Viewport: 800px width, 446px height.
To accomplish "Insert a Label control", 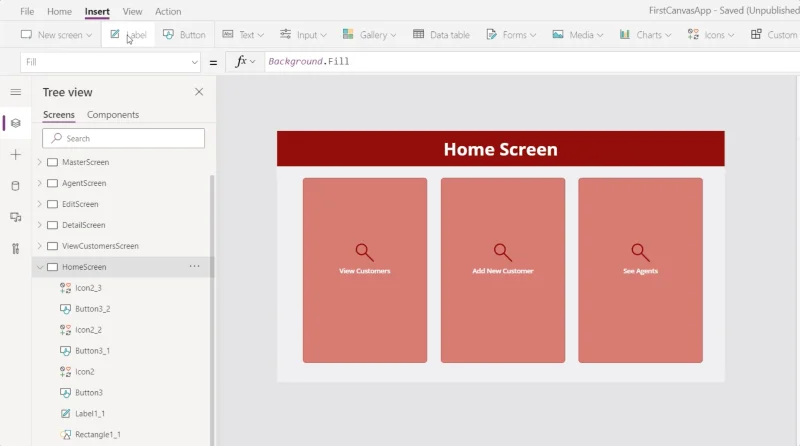I will [128, 35].
